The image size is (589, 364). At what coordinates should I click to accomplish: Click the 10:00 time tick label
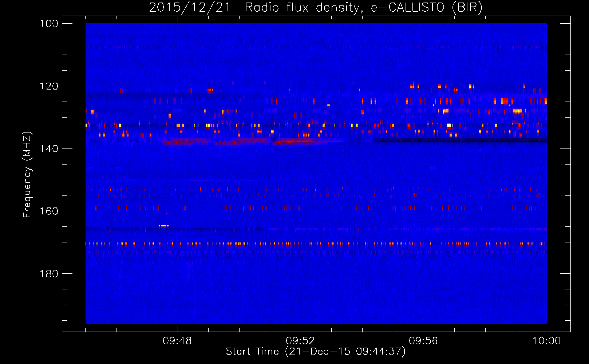point(546,341)
